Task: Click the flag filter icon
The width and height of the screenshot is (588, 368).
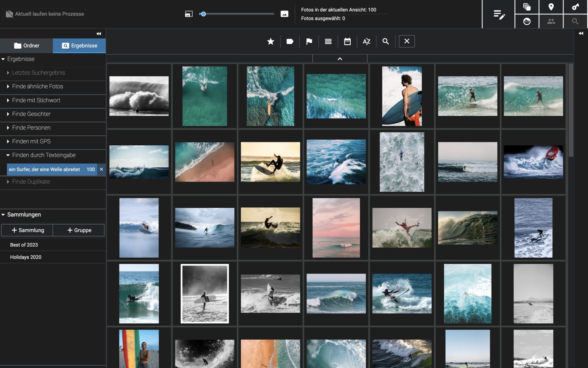Action: tap(309, 41)
